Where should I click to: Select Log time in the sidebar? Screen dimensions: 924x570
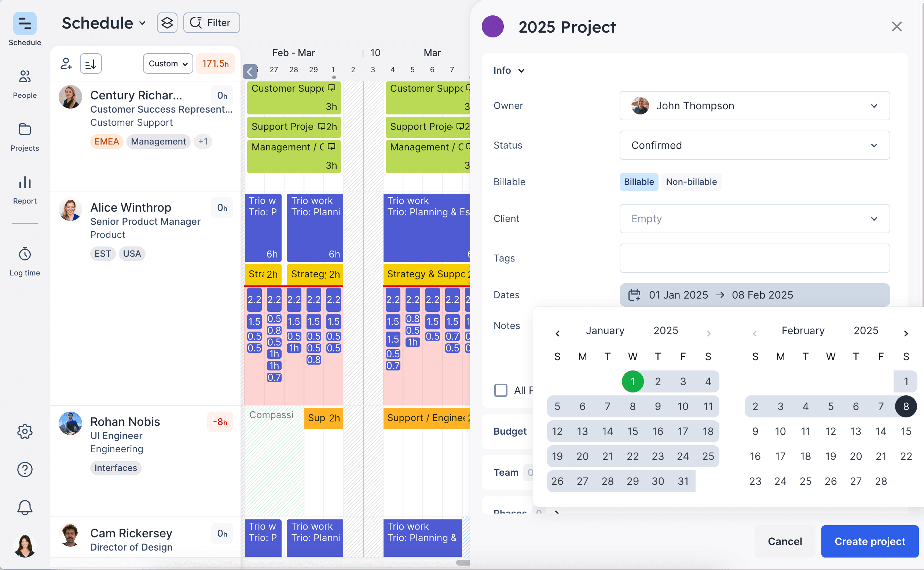tap(25, 259)
